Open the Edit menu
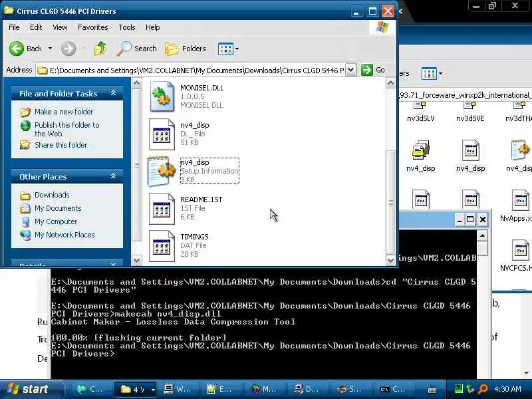This screenshot has width=532, height=399. pyautogui.click(x=36, y=27)
